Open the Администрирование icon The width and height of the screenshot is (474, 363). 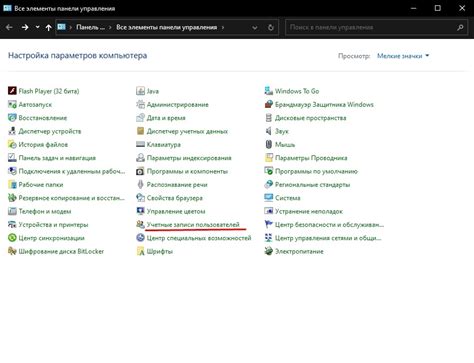140,104
